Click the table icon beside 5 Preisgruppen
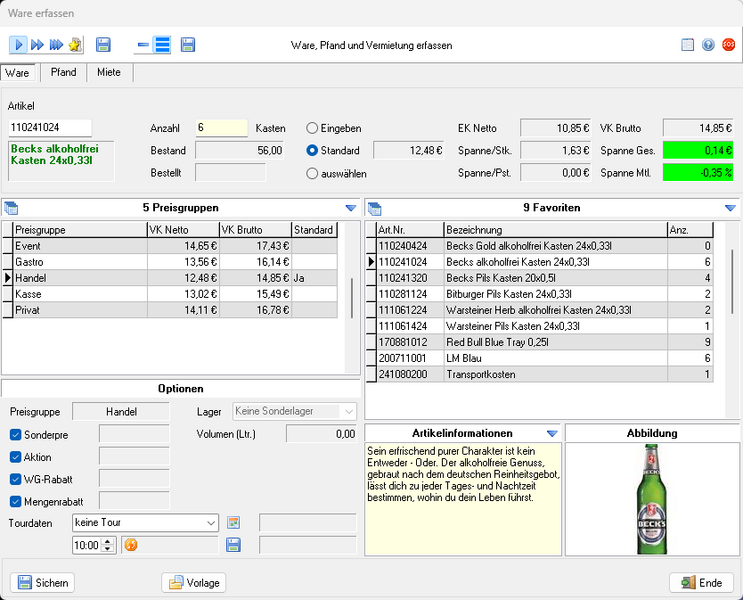The height and width of the screenshot is (600, 743). click(10, 208)
